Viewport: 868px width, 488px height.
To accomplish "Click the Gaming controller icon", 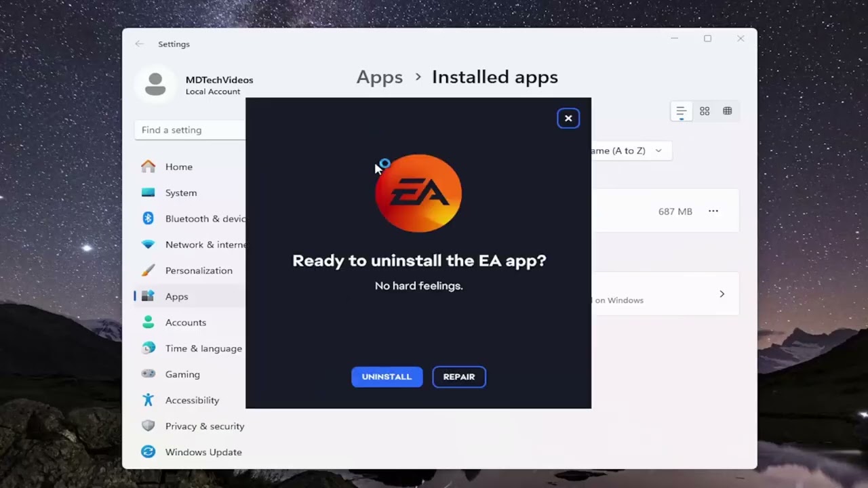I will [148, 374].
